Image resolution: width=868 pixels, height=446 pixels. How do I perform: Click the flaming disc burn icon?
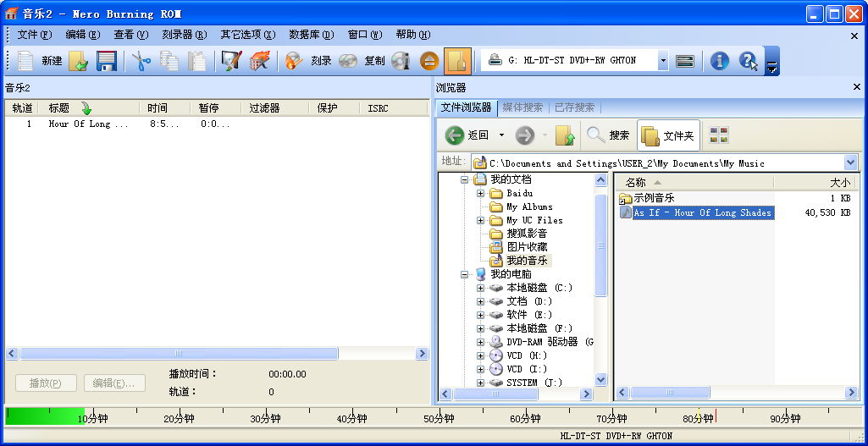[x=294, y=61]
